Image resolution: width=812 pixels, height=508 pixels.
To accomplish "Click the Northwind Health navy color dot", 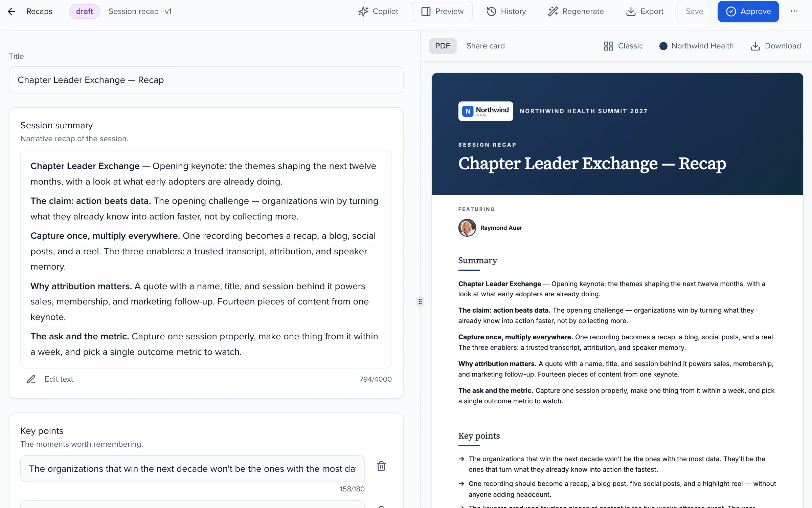I will [x=663, y=46].
